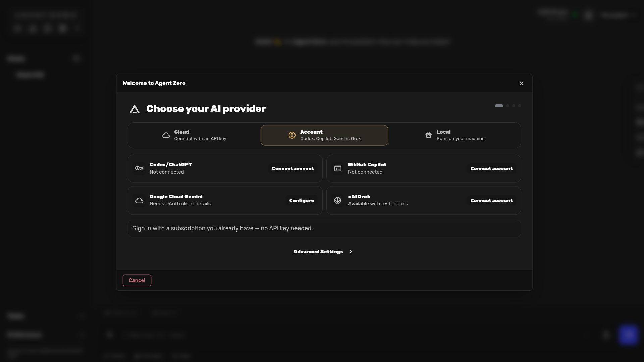Viewport: 644px width, 362px height.
Task: Cancel the welcome dialog
Action: (137, 280)
